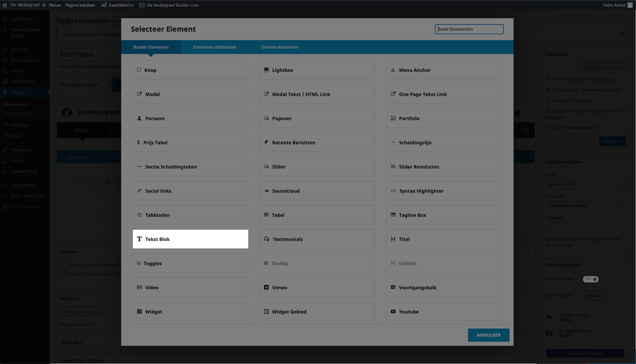Pick the Soundcloud element
Viewport: 636px width, 364px height.
coord(317,191)
